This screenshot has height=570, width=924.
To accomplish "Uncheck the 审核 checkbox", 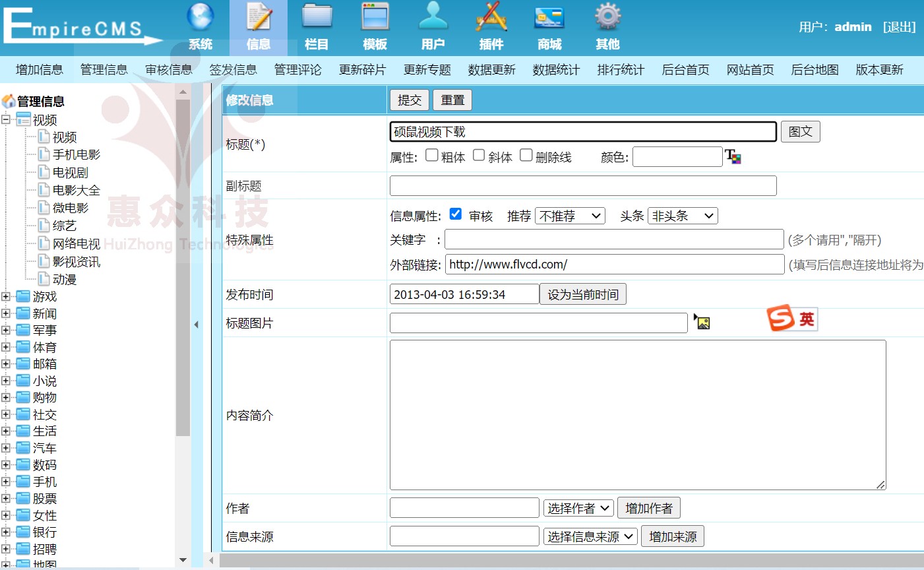I will point(456,214).
